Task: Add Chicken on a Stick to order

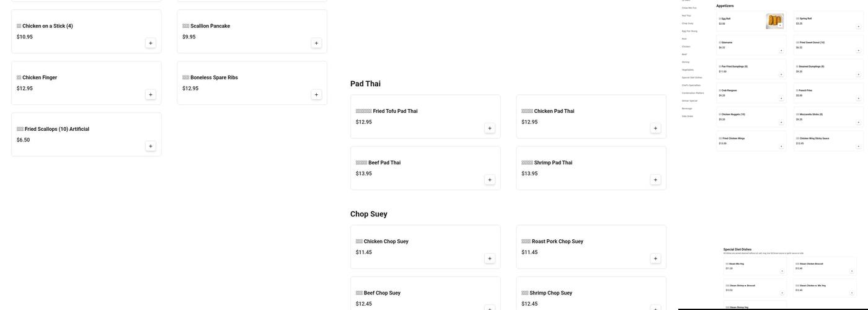Action: pyautogui.click(x=150, y=43)
